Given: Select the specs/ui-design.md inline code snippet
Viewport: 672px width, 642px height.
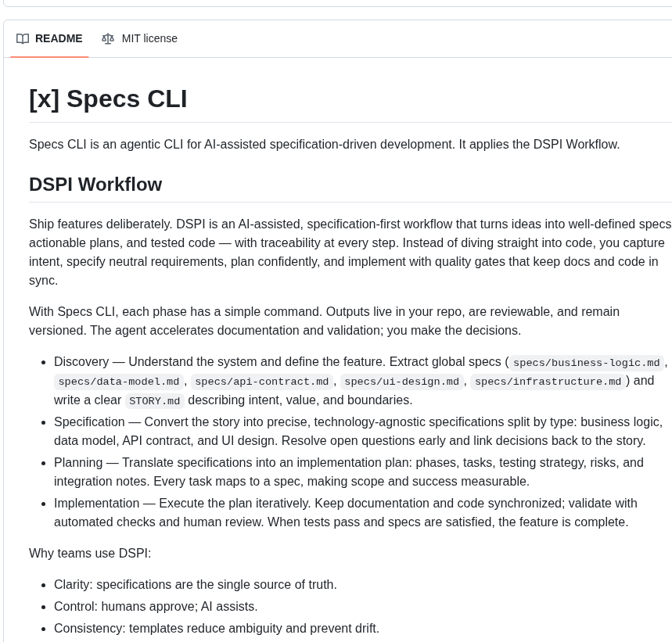Looking at the screenshot, I should pyautogui.click(x=401, y=382).
